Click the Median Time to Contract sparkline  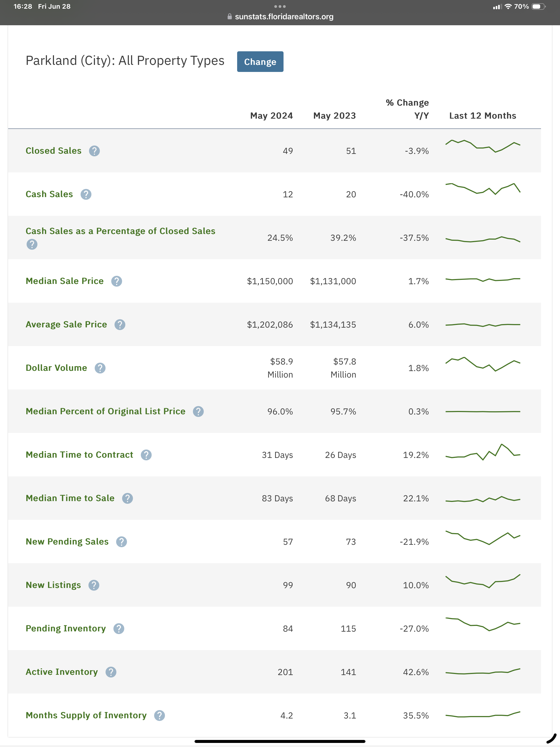click(482, 452)
